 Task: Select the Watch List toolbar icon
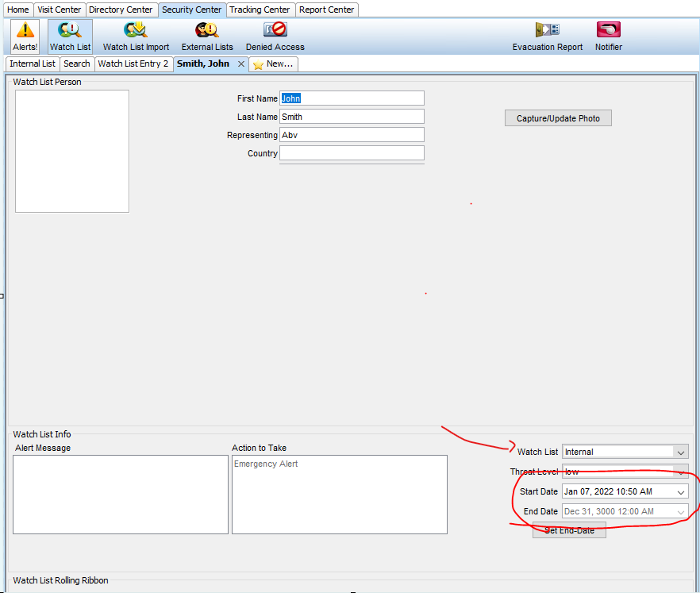point(70,36)
